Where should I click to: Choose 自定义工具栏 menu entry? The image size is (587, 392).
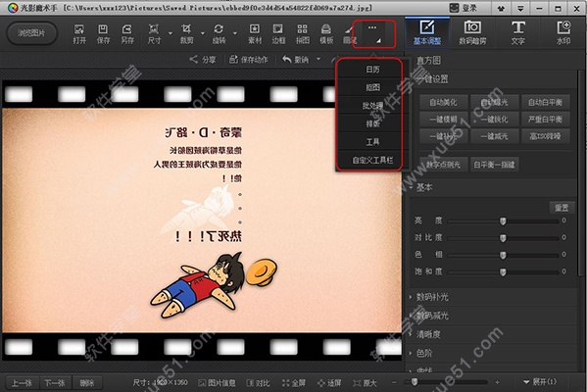tap(372, 161)
